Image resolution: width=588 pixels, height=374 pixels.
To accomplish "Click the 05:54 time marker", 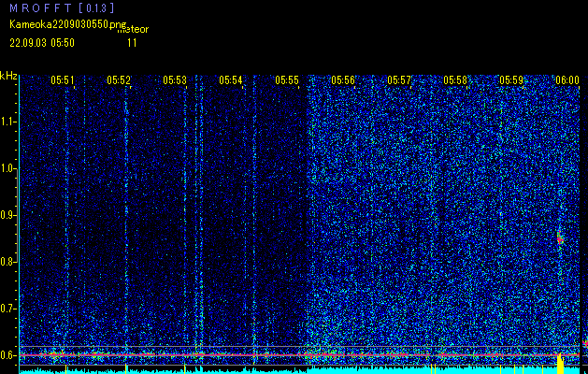I will [x=231, y=80].
